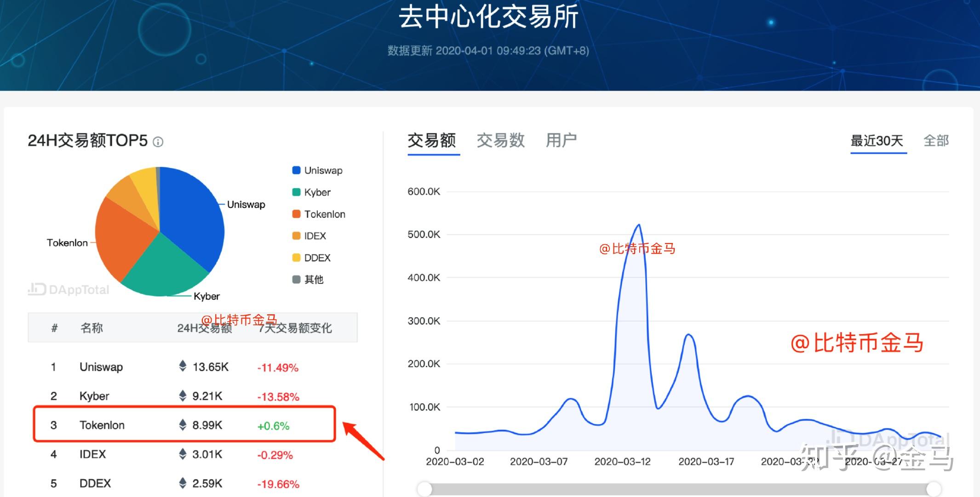Click the +0.6% change value
Viewport: 980px width, 497px height.
[273, 426]
